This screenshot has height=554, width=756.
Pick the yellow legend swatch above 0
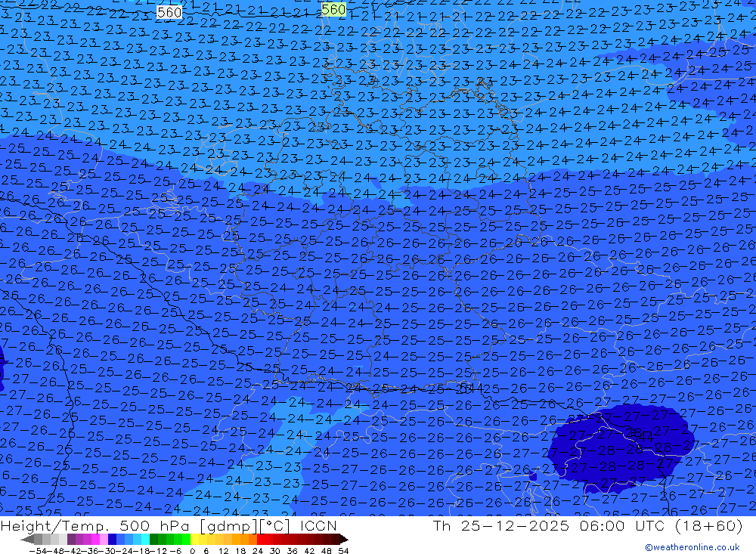point(194,539)
